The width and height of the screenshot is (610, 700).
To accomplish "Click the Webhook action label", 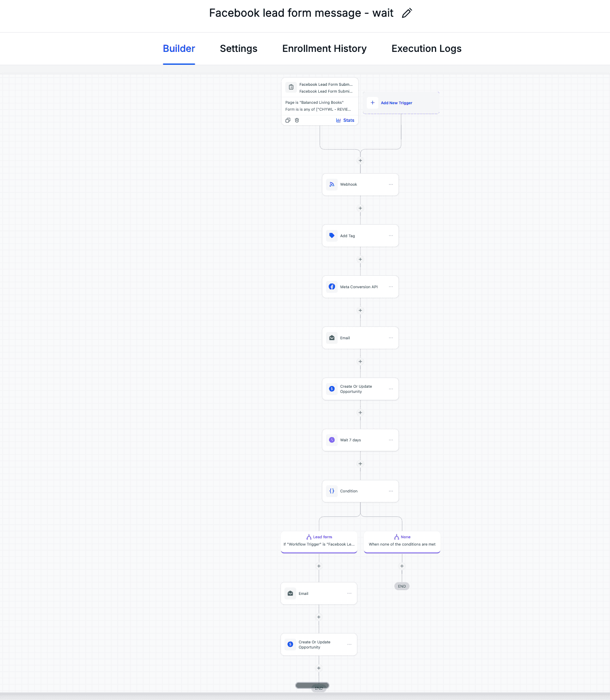I will [x=348, y=184].
